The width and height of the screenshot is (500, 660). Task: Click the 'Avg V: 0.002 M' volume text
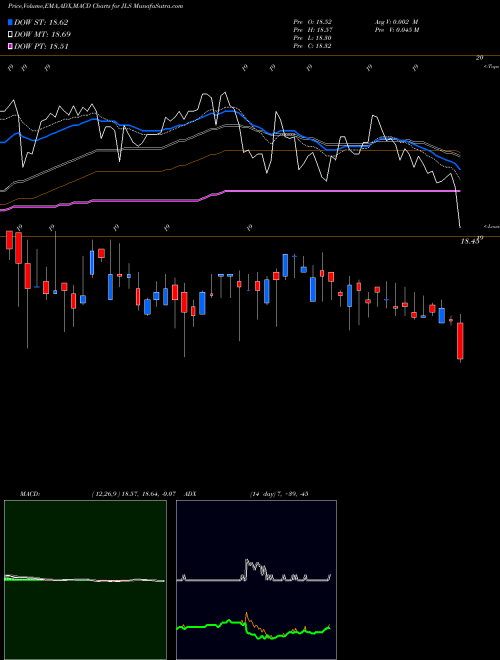click(396, 22)
